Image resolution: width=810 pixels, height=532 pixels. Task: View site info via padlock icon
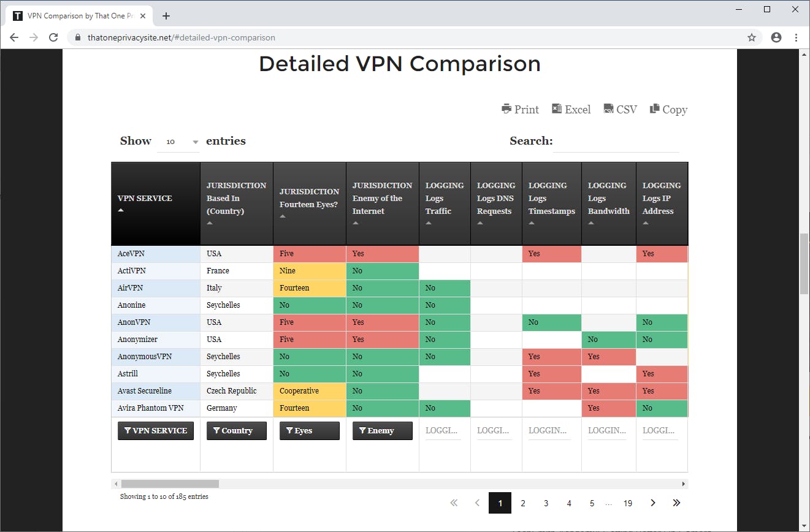78,37
